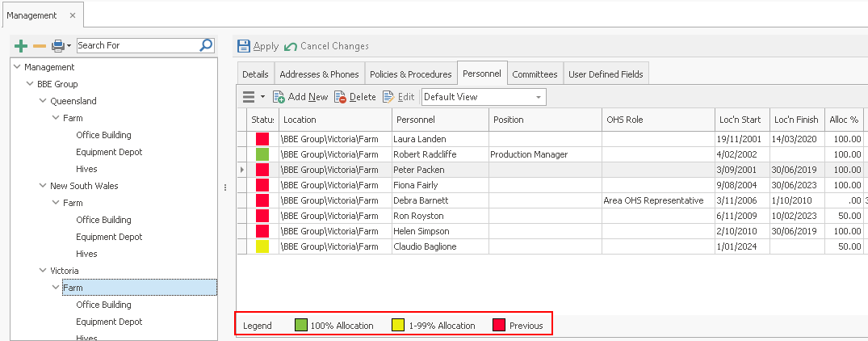The image size is (868, 341).
Task: Select Office Building under Queensland Farm
Action: pyautogui.click(x=103, y=135)
